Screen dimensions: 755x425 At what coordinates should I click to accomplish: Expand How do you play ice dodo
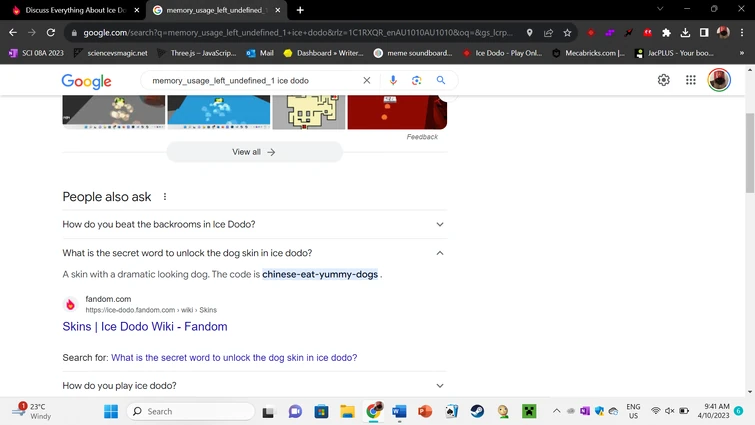click(255, 386)
